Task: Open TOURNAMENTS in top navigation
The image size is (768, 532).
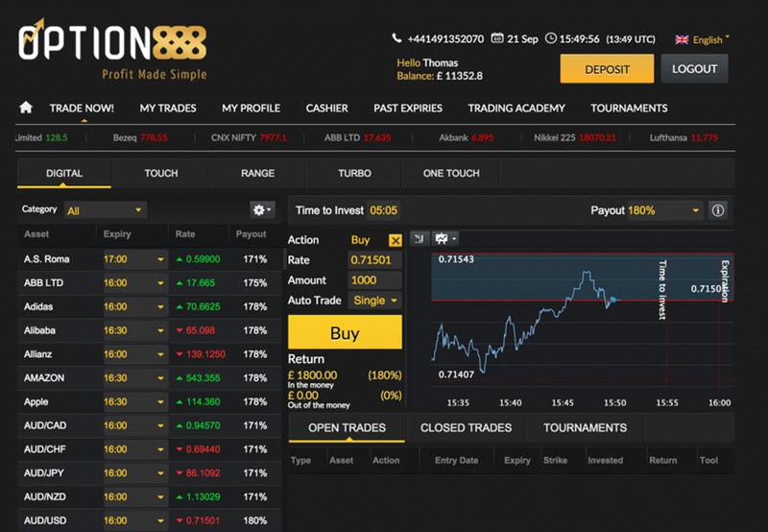Action: [629, 109]
